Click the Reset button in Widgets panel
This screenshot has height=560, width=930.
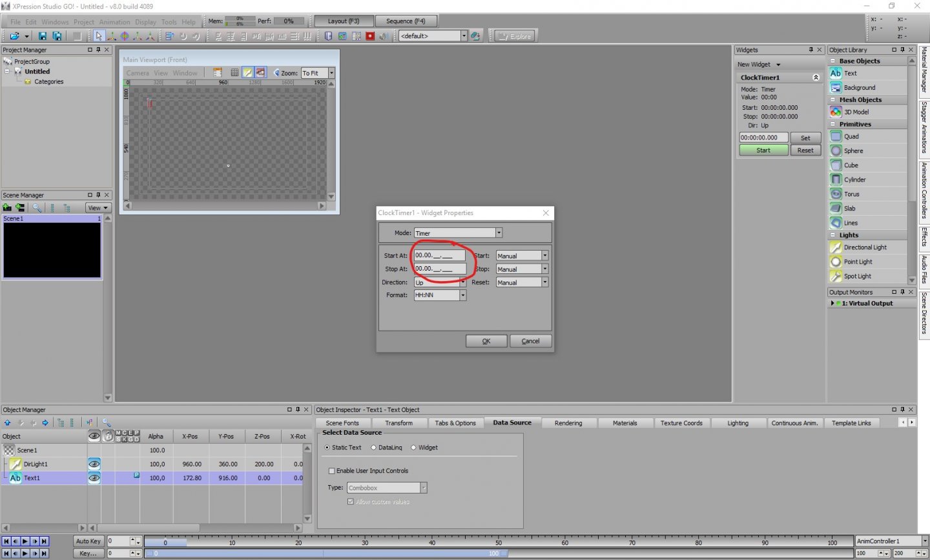[x=805, y=150]
